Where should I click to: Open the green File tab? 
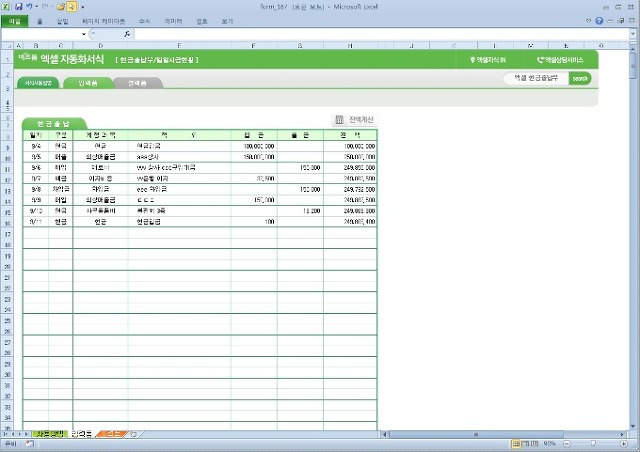pyautogui.click(x=15, y=21)
